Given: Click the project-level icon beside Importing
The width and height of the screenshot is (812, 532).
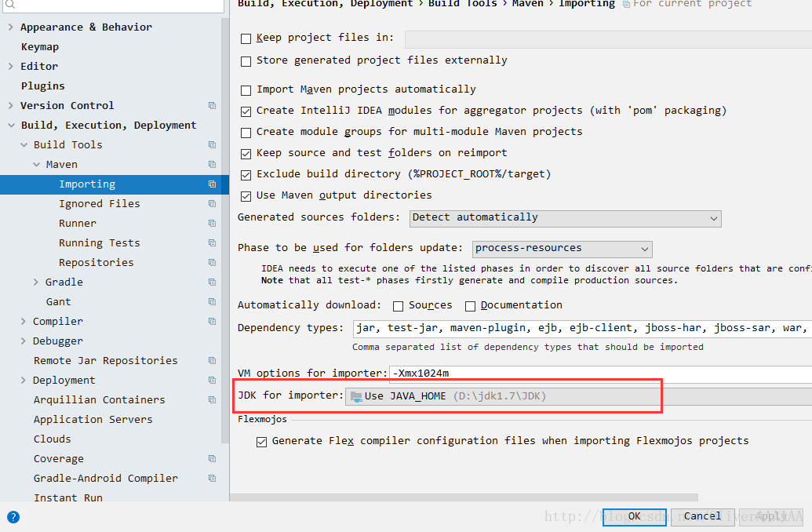Looking at the screenshot, I should pyautogui.click(x=212, y=184).
